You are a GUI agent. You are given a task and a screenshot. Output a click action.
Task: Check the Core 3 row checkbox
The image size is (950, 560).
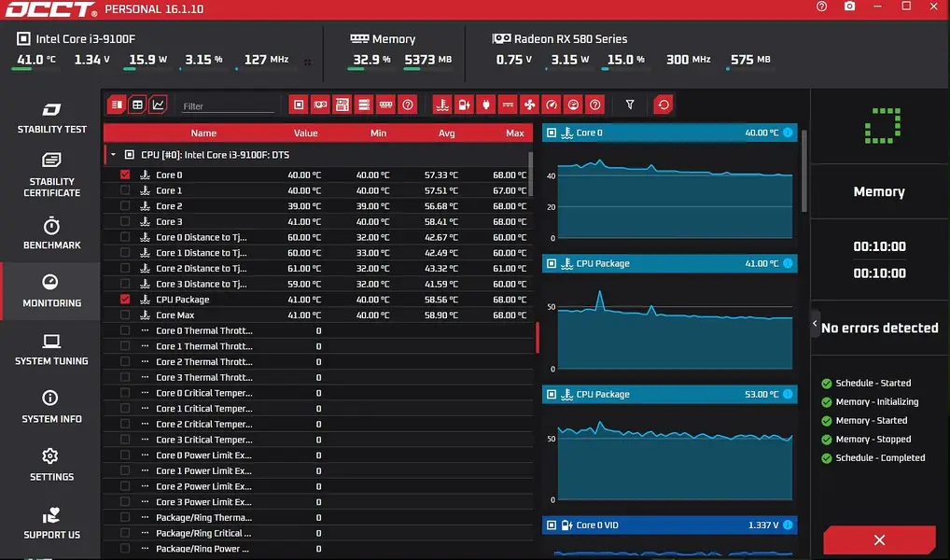(x=125, y=221)
